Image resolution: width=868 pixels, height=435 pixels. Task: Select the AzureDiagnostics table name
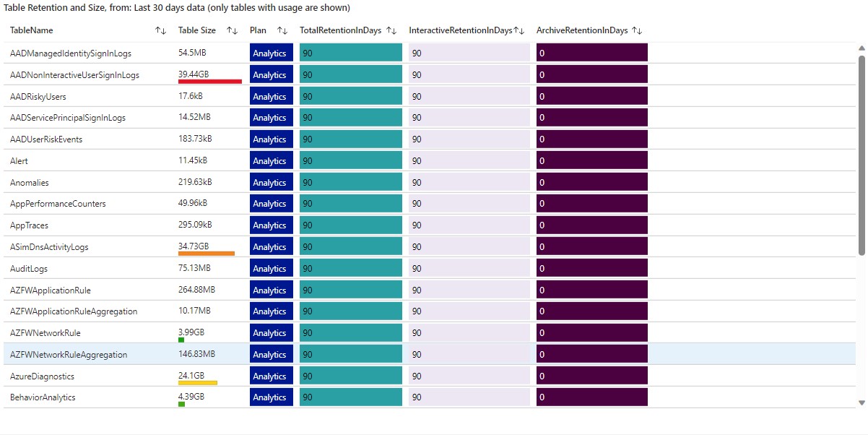(x=42, y=376)
